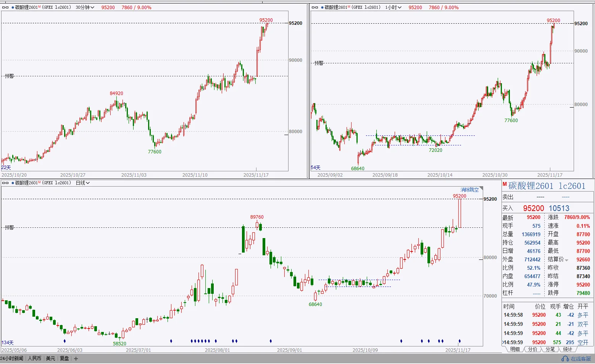This screenshot has height=364, width=595.
Task: Click the 买入 price 95200 in the quote panel
Action: [534, 208]
